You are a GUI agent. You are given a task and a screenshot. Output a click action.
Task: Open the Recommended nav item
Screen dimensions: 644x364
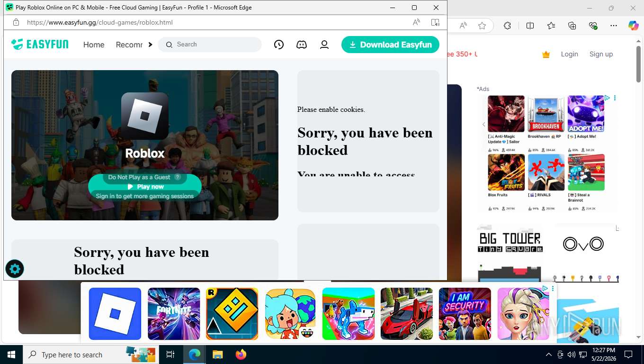(129, 45)
